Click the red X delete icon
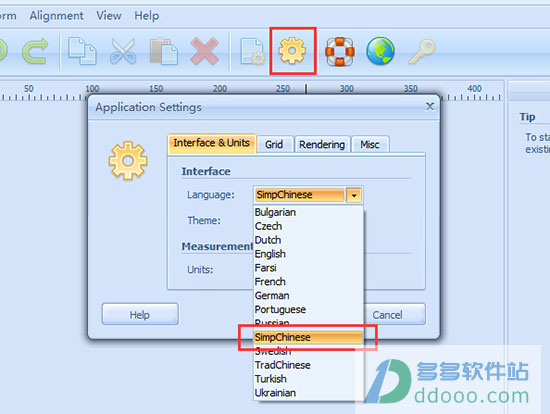This screenshot has height=414, width=550. point(205,51)
